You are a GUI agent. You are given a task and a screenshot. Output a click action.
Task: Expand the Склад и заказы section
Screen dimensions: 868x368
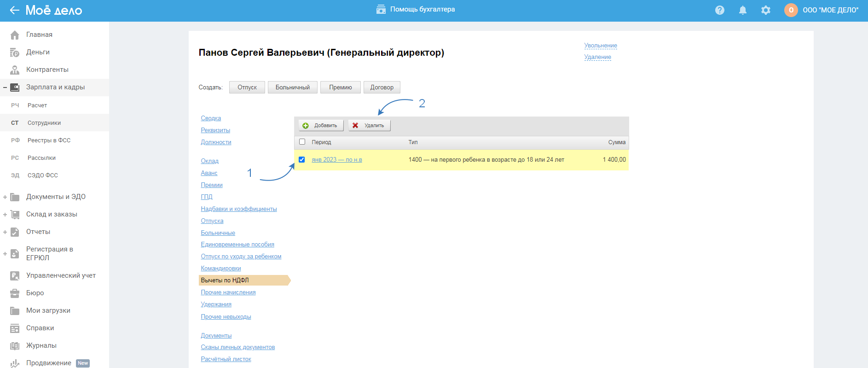click(x=5, y=215)
